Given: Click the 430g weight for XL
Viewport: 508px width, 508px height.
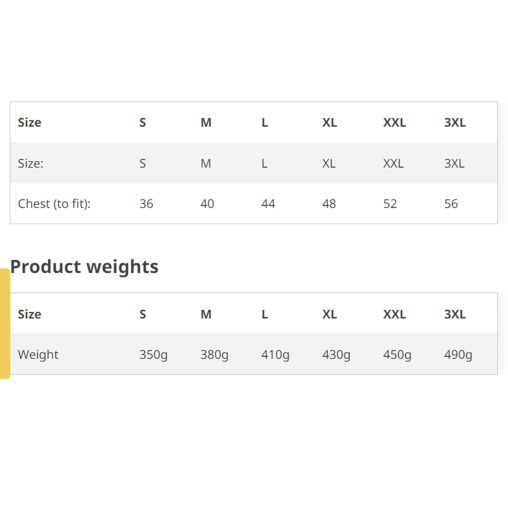Looking at the screenshot, I should tap(336, 355).
